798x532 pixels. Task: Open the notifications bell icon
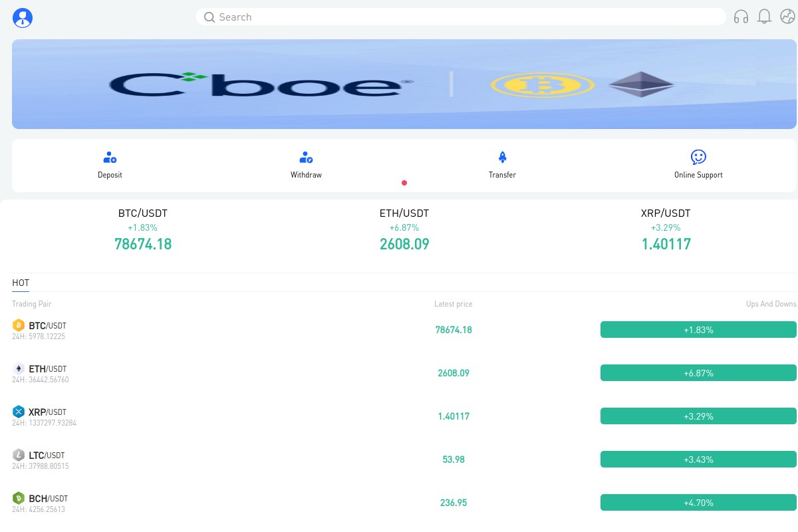point(765,17)
